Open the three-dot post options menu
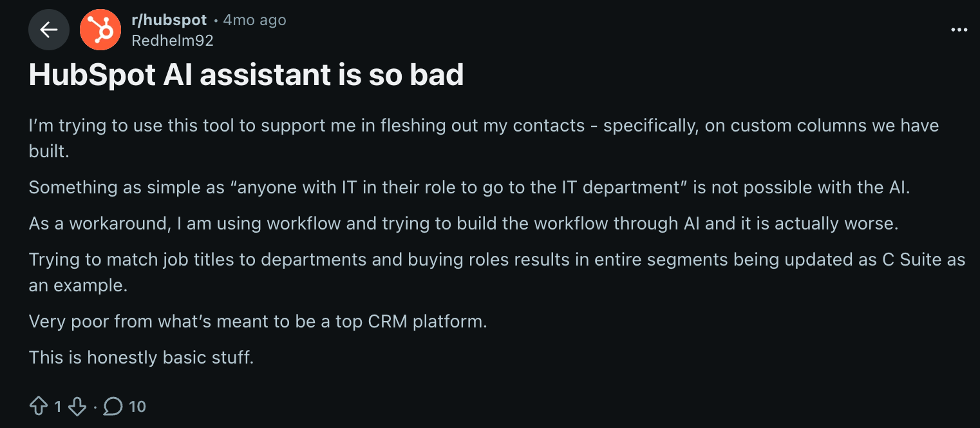Image resolution: width=980 pixels, height=428 pixels. point(959,30)
